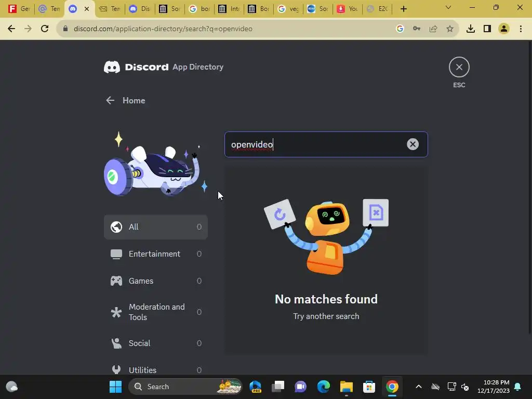The width and height of the screenshot is (532, 399).
Task: Open a new browser tab
Action: pos(403,9)
